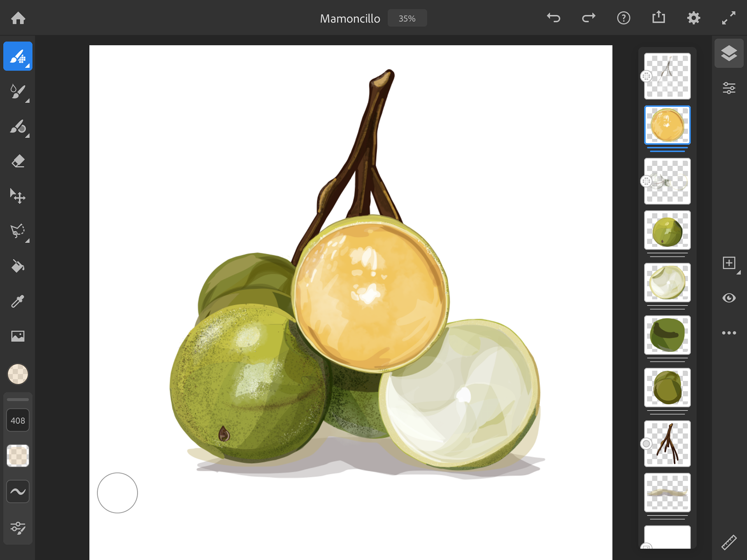Select the Lasso selection tool
747x560 pixels.
tap(18, 231)
